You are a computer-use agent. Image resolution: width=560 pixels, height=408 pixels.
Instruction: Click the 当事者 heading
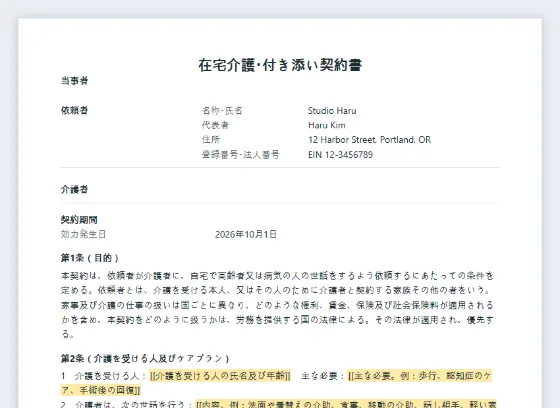(74, 81)
